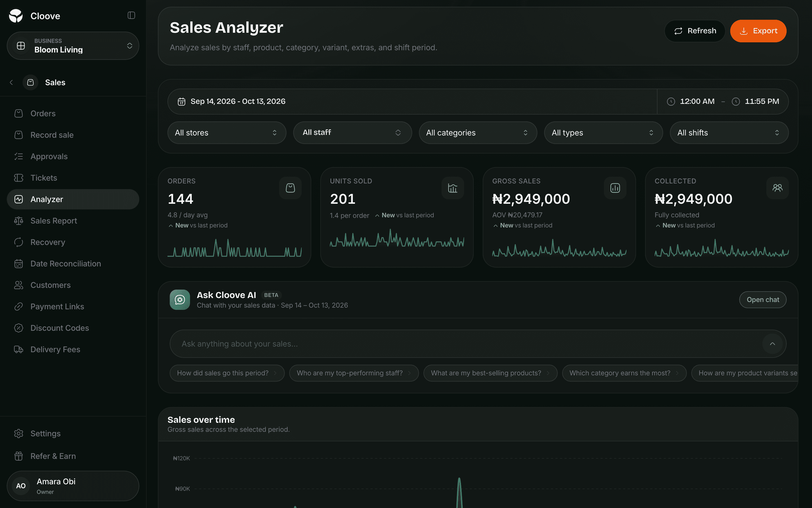Click the people icon on Collected card
Viewport: 812px width, 508px height.
click(x=777, y=188)
